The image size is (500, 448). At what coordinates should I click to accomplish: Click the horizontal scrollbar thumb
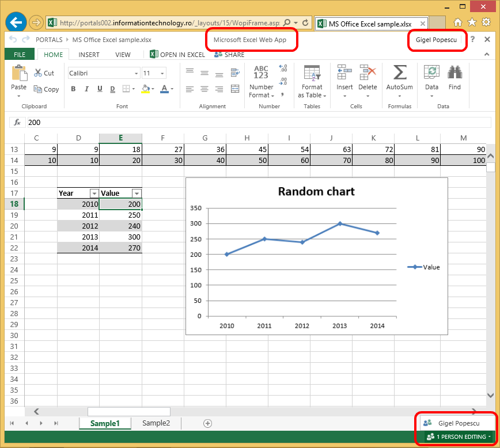129,411
